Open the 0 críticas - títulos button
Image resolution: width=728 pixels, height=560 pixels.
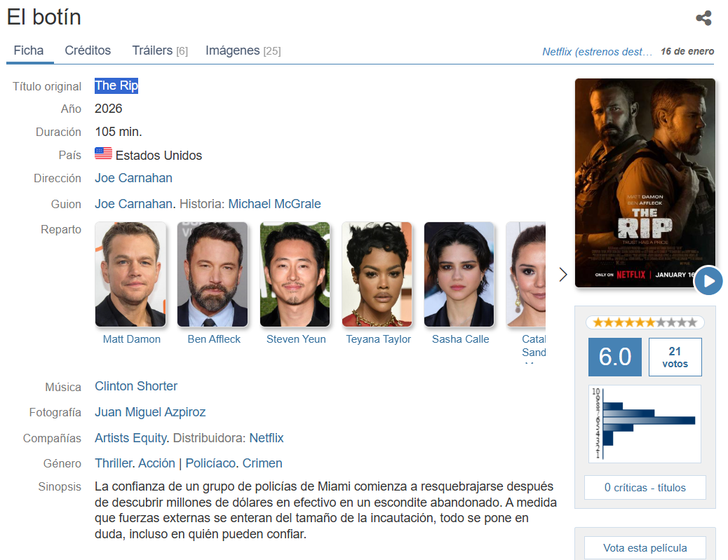coord(645,487)
